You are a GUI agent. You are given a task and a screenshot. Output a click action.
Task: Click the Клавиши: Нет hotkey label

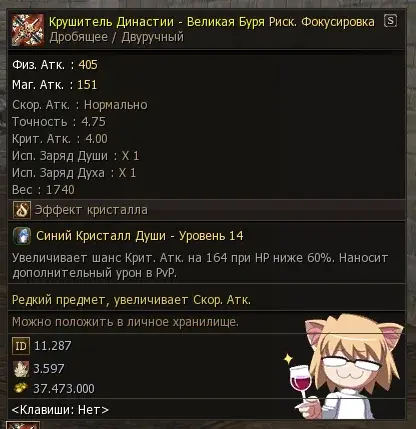60,410
